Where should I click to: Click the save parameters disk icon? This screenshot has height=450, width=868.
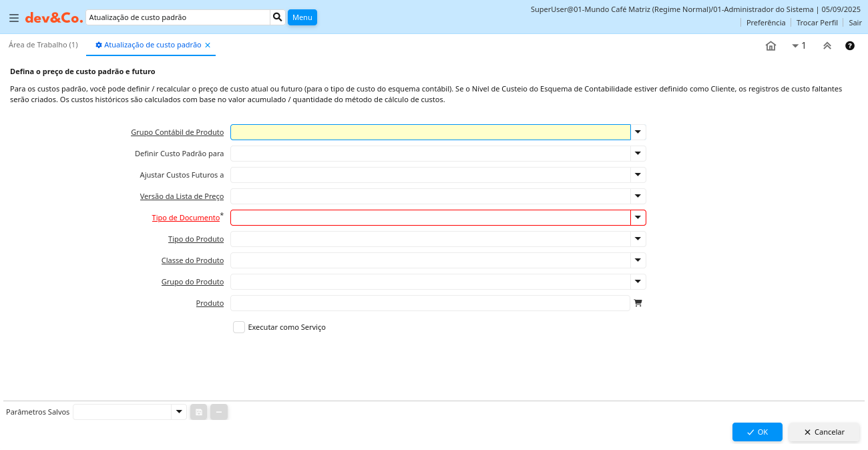[x=198, y=412]
